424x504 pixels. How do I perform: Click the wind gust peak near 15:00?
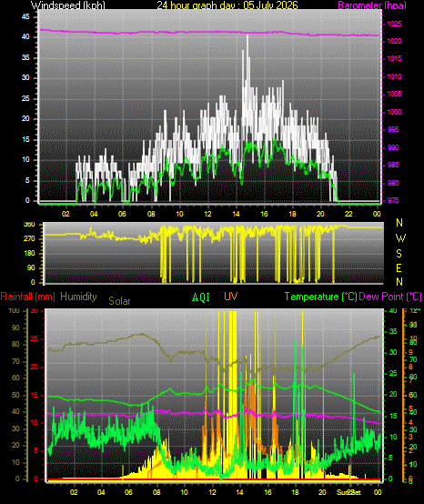click(247, 35)
